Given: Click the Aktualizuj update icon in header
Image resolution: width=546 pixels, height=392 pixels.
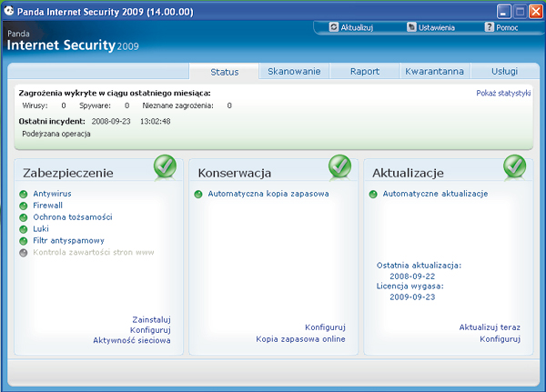Looking at the screenshot, I should click(334, 28).
